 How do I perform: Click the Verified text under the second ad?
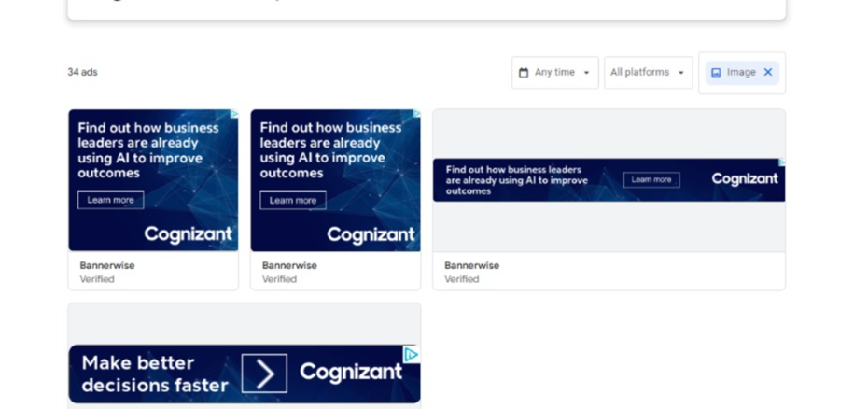coord(279,279)
